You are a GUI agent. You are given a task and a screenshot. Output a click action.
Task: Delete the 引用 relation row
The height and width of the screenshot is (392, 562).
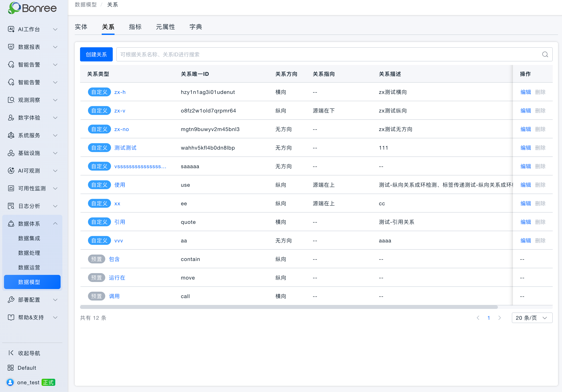[x=540, y=222]
